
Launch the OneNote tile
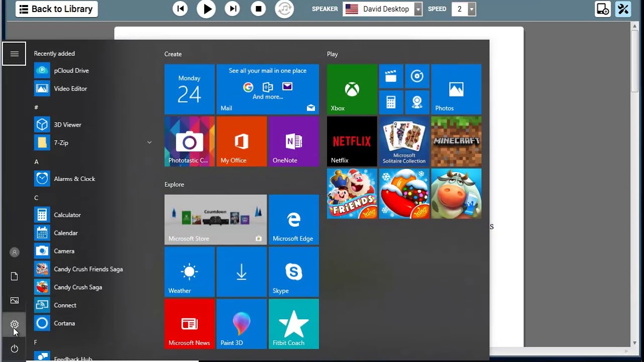(x=294, y=141)
